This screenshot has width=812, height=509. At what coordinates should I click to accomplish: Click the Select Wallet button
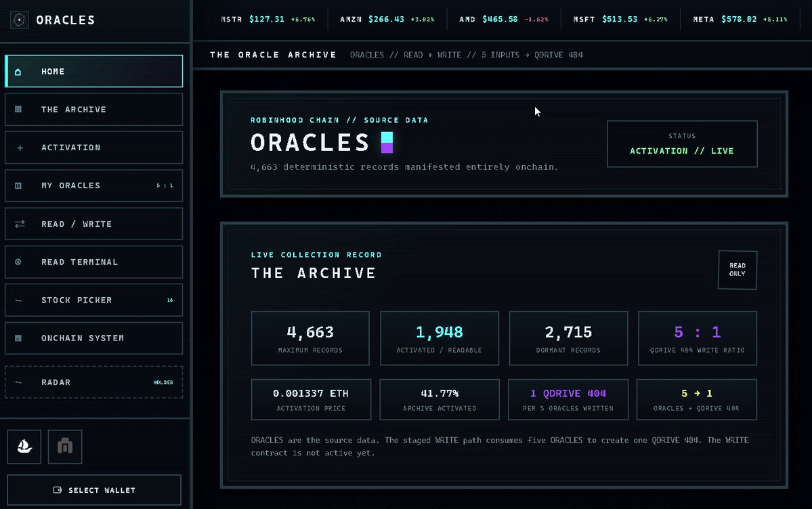coord(94,490)
